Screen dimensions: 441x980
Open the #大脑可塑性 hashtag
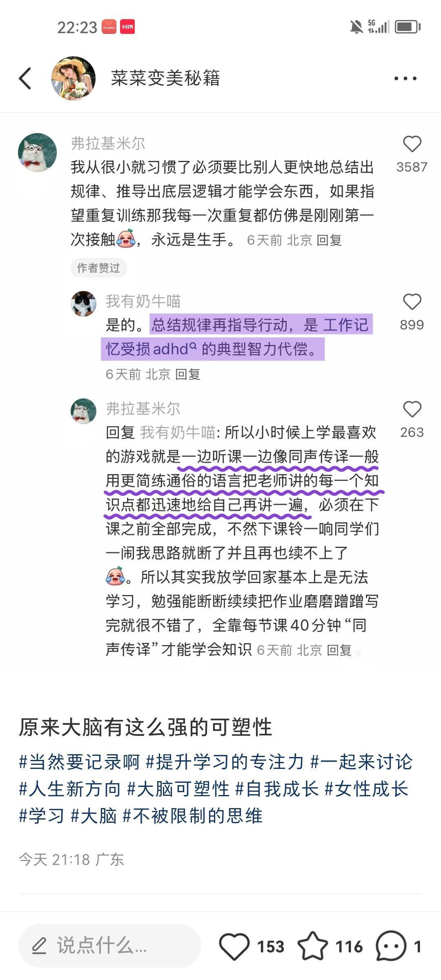(178, 789)
